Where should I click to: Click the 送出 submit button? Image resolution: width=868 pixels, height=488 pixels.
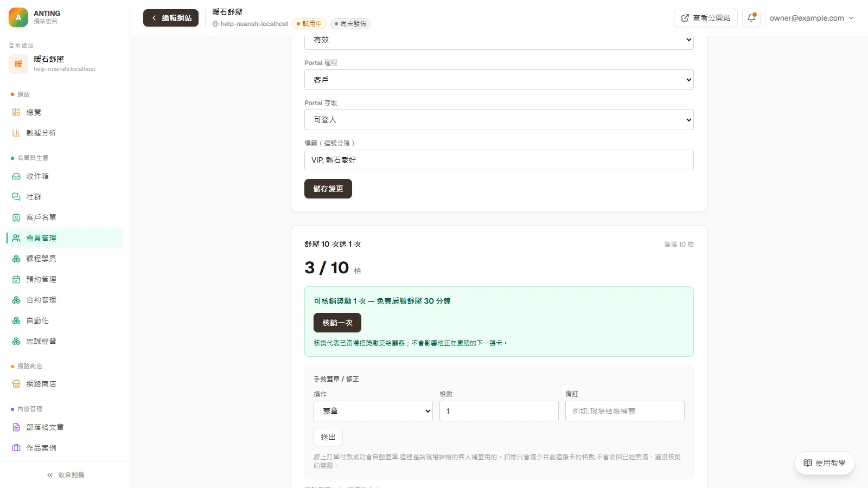[328, 437]
